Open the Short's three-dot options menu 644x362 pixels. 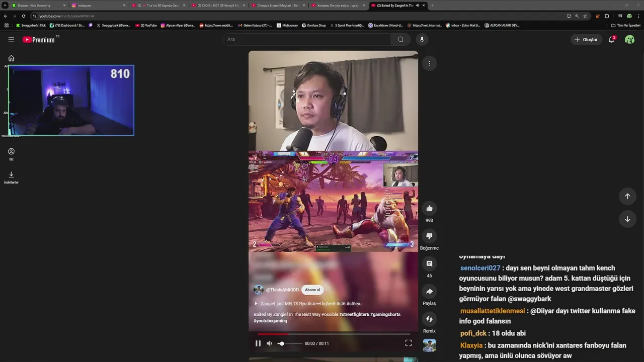coord(429,63)
